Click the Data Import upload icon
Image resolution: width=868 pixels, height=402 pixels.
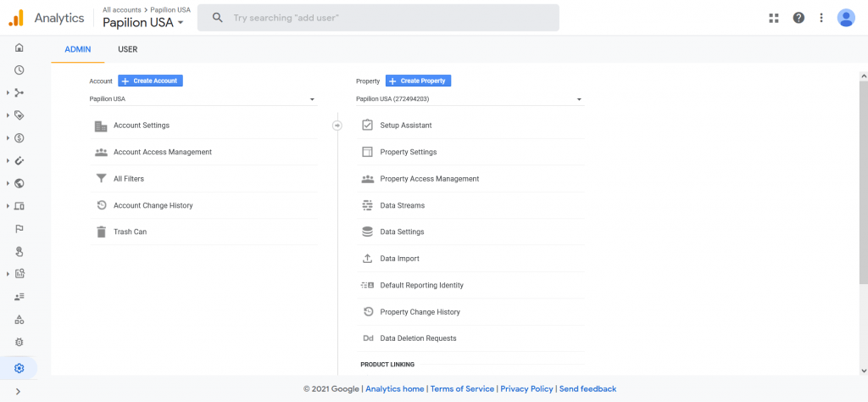pyautogui.click(x=368, y=259)
